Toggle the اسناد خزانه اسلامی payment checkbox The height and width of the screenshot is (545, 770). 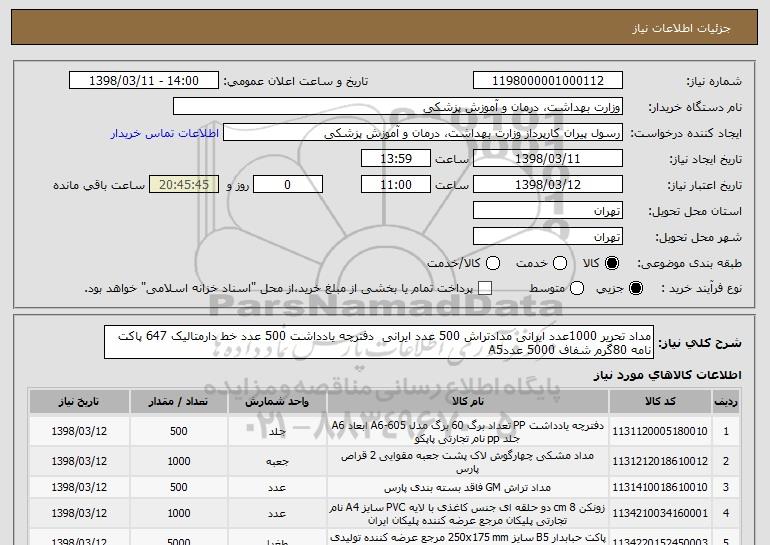click(485, 288)
